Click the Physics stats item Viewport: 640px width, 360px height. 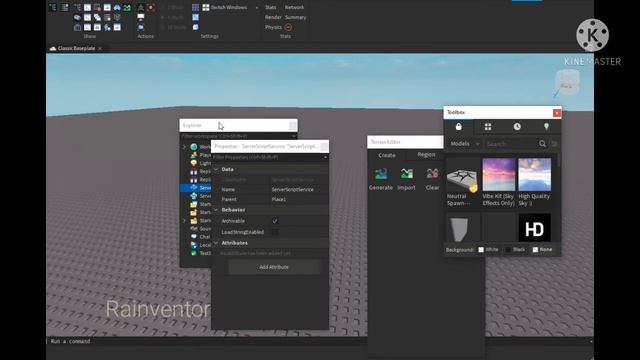[273, 27]
